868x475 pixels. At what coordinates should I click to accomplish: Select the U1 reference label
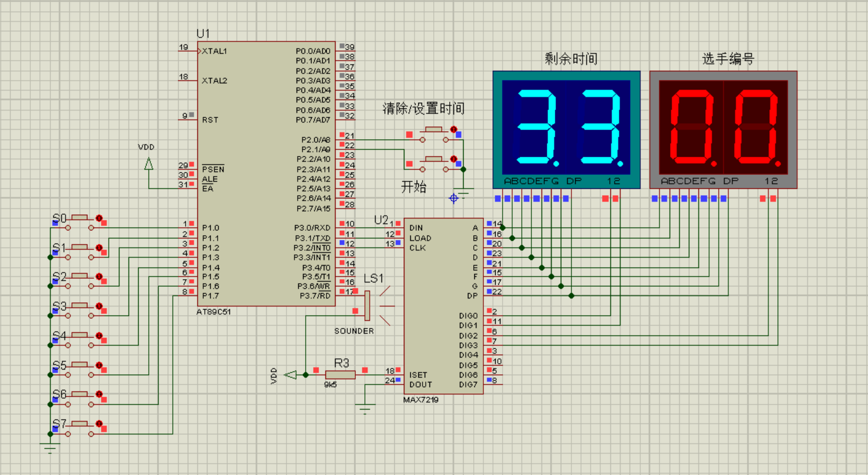[x=203, y=34]
